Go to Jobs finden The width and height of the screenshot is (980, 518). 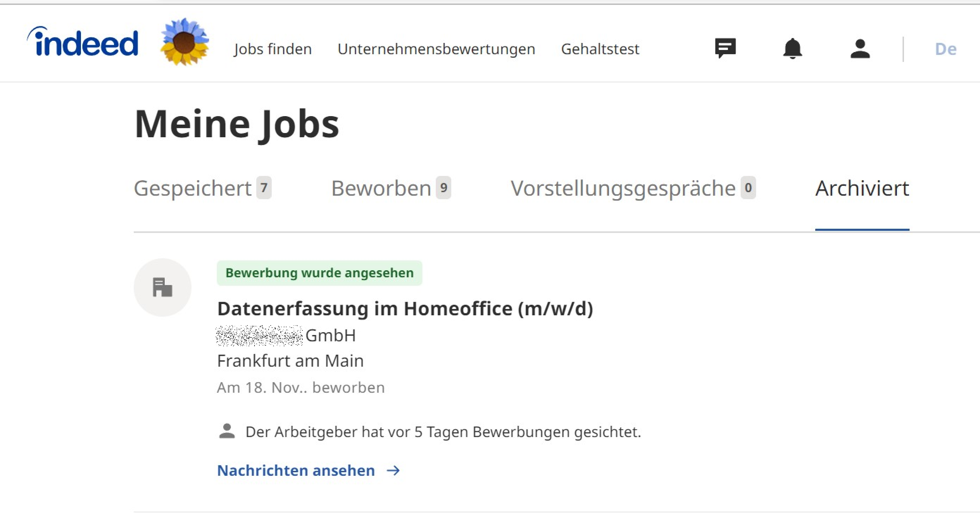[273, 49]
